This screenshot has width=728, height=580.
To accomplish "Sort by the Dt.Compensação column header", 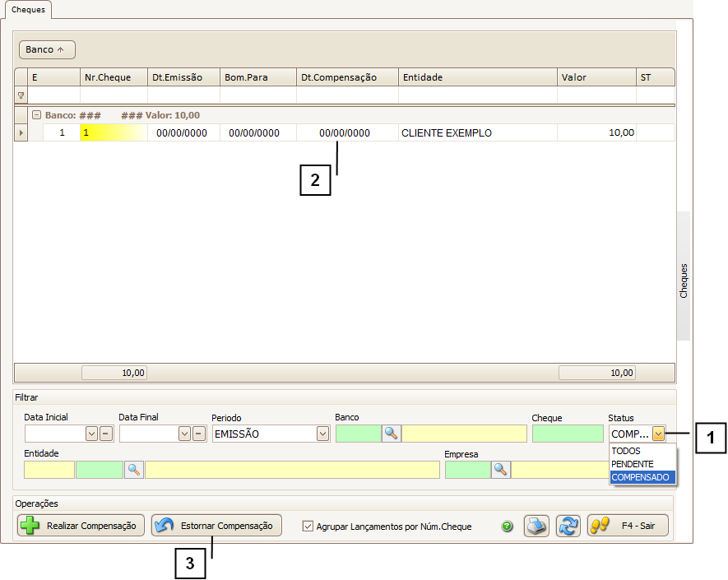I will [347, 77].
